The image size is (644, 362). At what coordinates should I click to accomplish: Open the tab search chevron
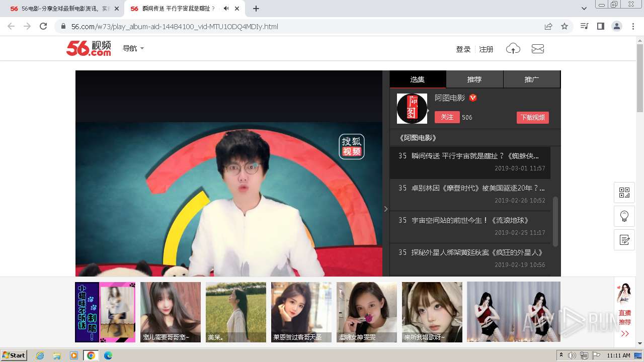584,9
